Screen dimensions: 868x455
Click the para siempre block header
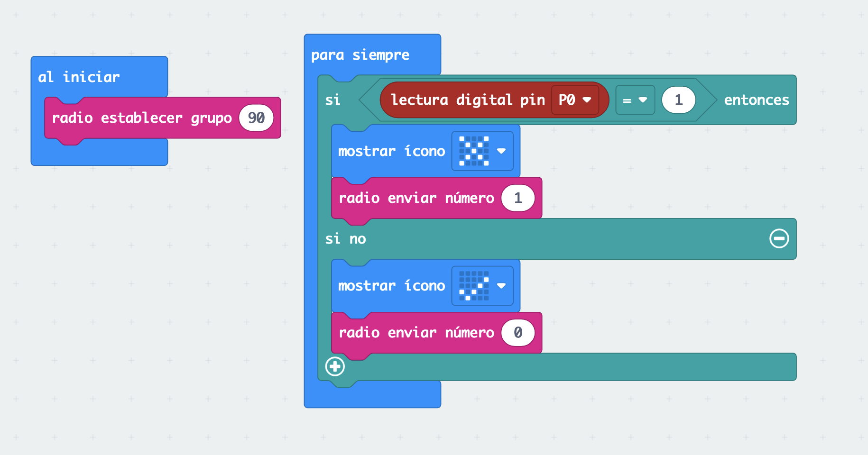pos(360,54)
